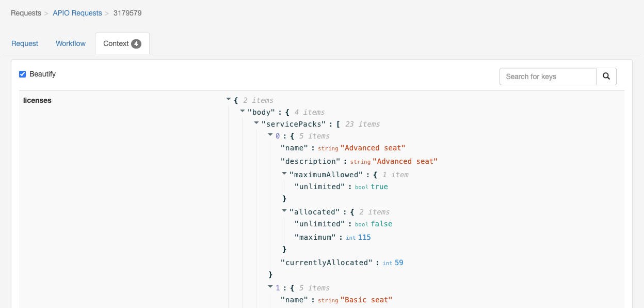644x308 pixels.
Task: Select the "currentlyAllocated" value 59
Action: [399, 263]
